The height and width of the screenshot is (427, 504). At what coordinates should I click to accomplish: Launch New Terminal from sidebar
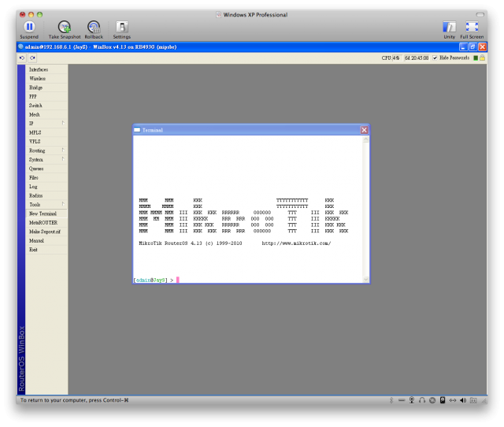(46, 213)
